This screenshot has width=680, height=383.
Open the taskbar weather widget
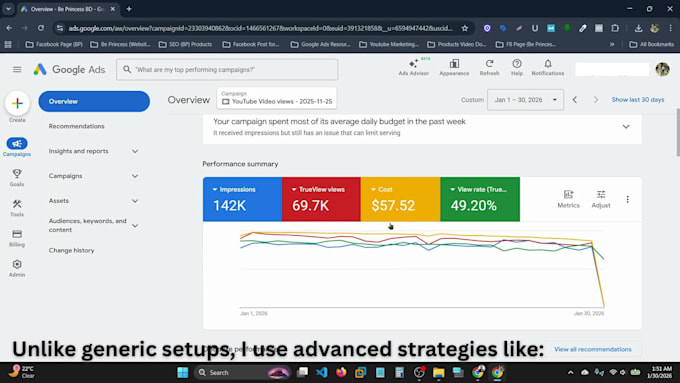pos(23,372)
